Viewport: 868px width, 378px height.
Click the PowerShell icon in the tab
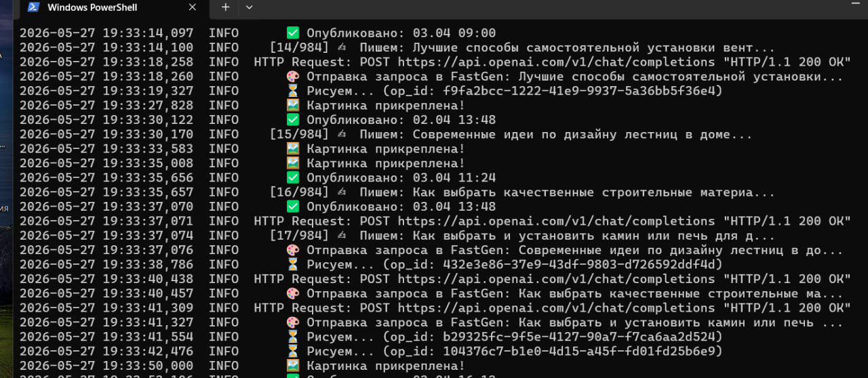click(x=31, y=7)
